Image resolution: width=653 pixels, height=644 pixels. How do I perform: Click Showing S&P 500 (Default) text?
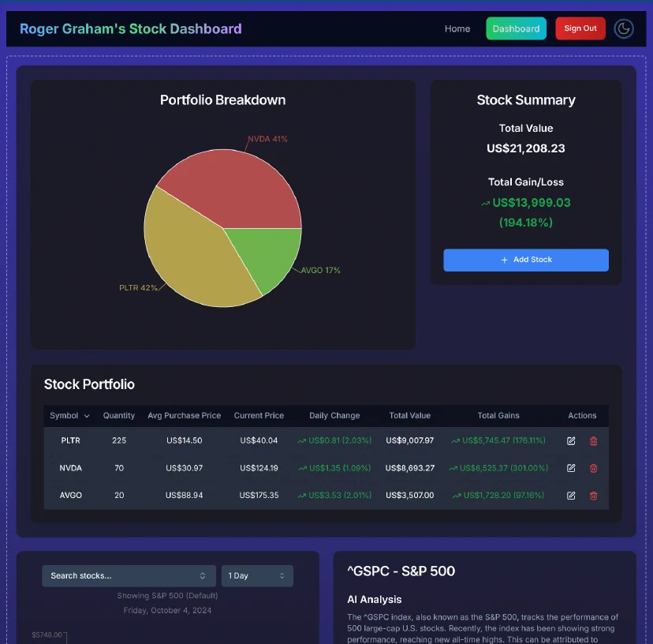pos(167,596)
